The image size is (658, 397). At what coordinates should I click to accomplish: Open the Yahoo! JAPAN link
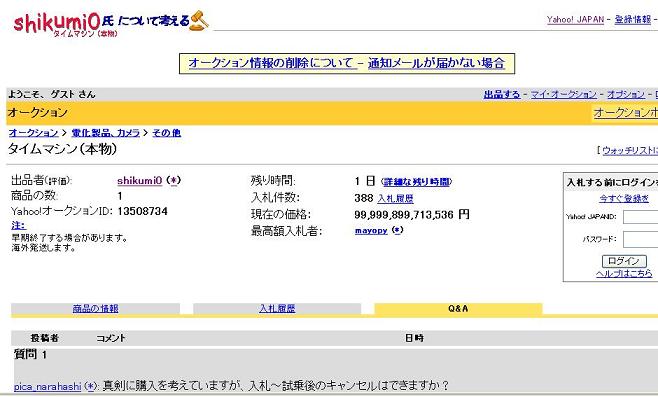click(575, 19)
